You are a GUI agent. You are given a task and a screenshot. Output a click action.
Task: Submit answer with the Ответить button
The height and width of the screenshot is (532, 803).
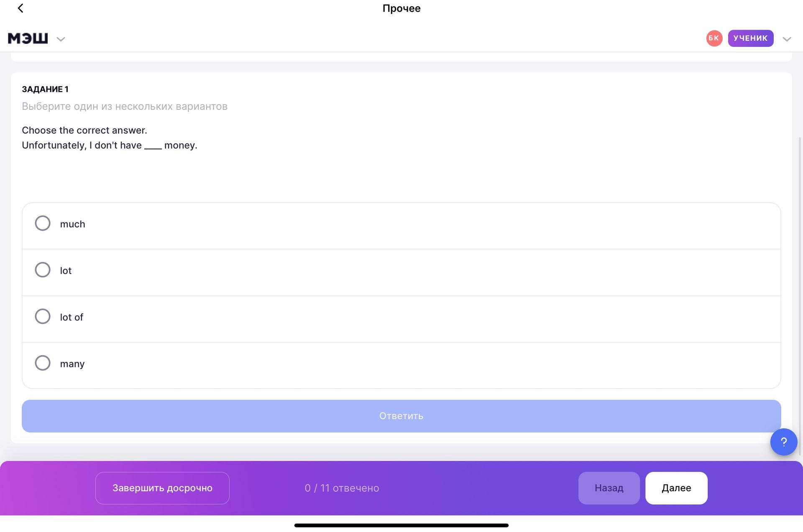401,416
